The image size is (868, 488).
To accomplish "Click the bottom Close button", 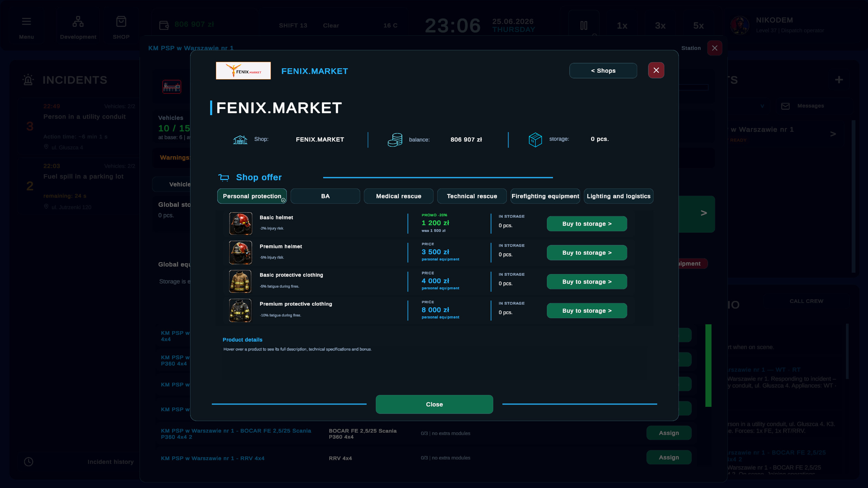I will pos(434,404).
